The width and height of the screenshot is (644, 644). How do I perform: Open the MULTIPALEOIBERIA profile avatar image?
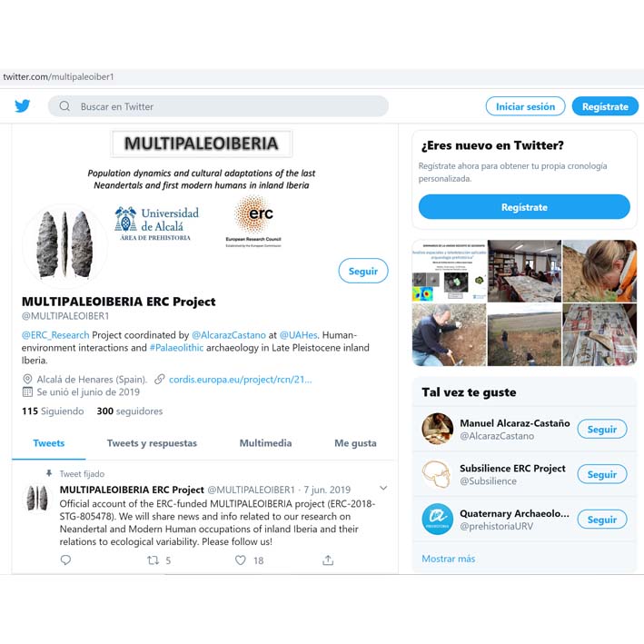(64, 244)
